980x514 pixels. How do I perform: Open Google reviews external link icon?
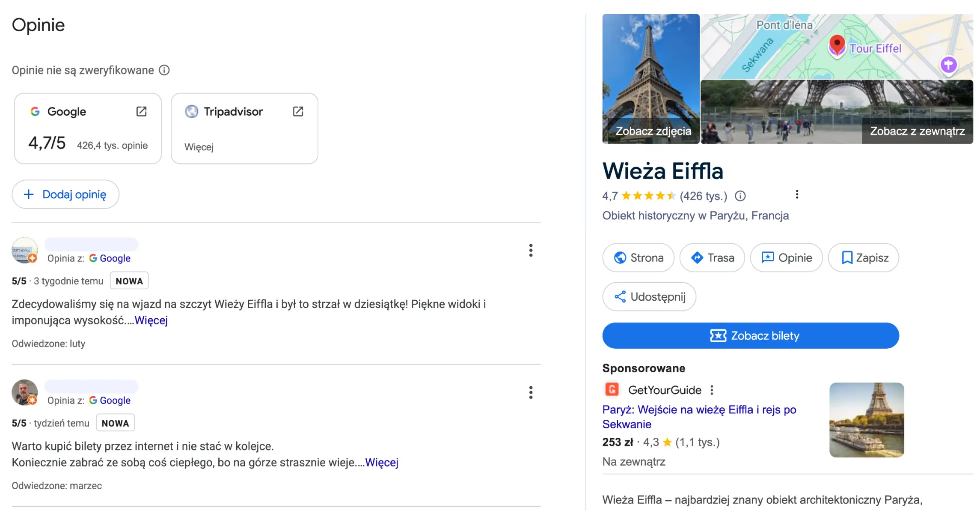tap(141, 112)
